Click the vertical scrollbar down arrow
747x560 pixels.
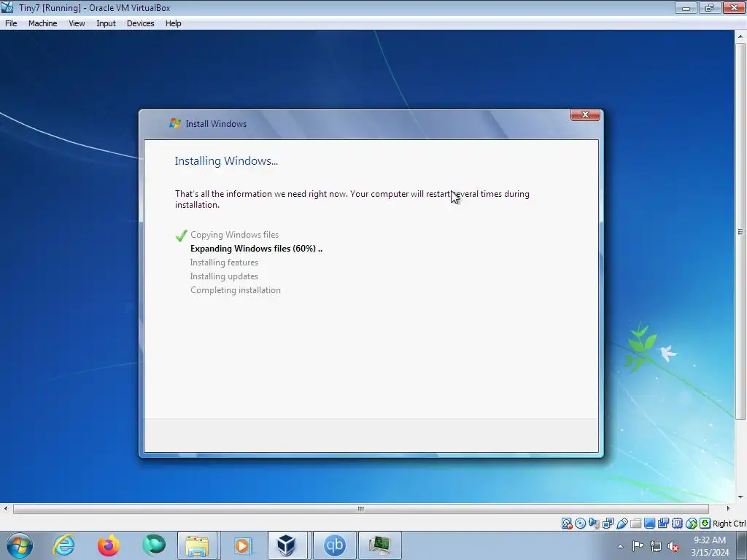[x=740, y=497]
